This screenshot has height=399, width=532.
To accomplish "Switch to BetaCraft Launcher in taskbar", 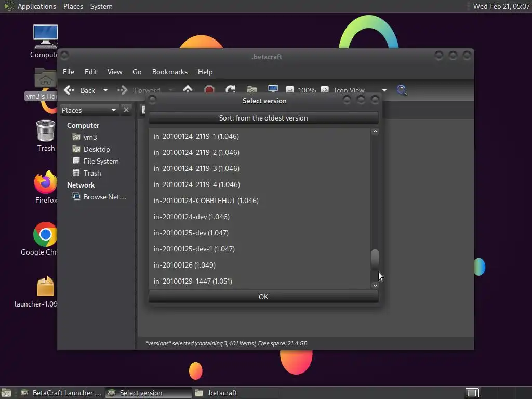I will [61, 393].
